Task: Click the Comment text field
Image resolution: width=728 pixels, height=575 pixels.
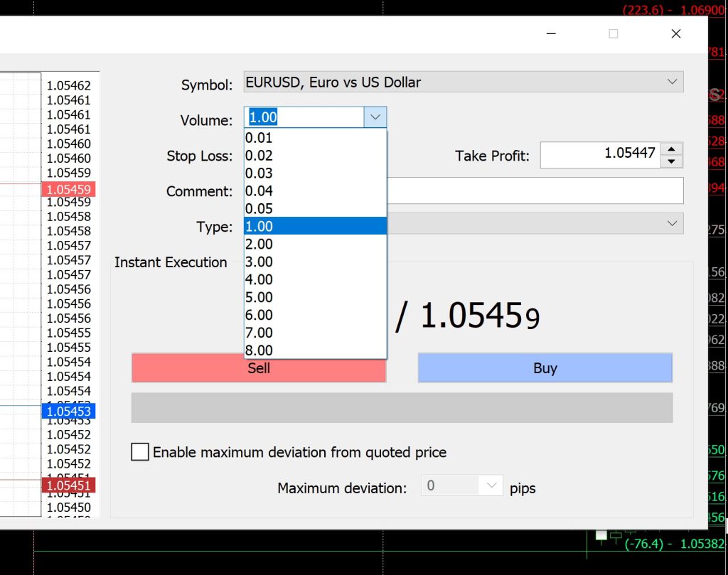Action: pyautogui.click(x=535, y=190)
